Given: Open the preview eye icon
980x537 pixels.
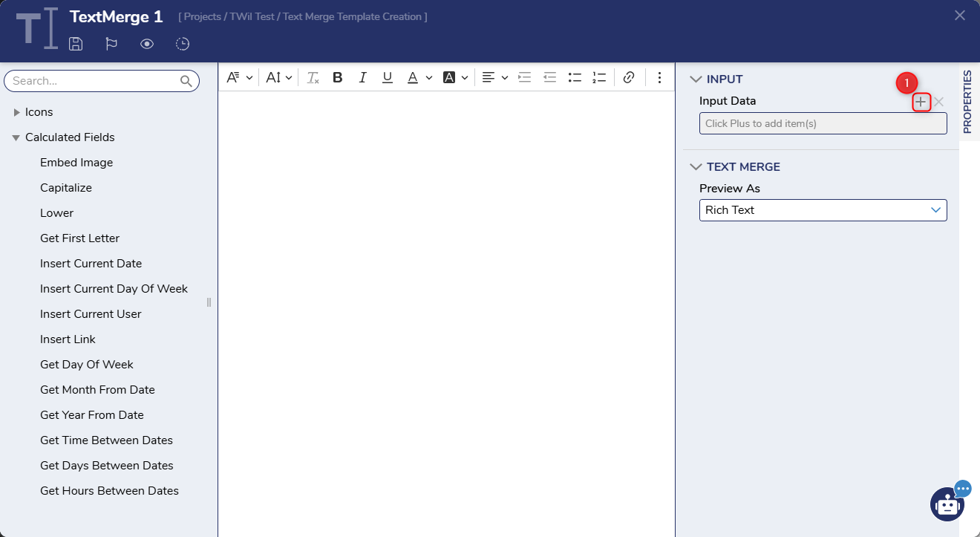Looking at the screenshot, I should coord(147,44).
